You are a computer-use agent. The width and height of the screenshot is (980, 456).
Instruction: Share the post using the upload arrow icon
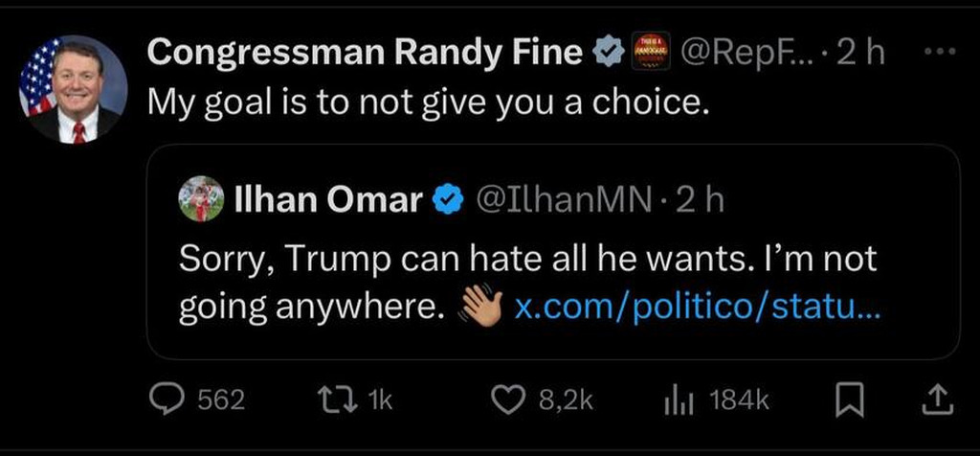tap(938, 400)
